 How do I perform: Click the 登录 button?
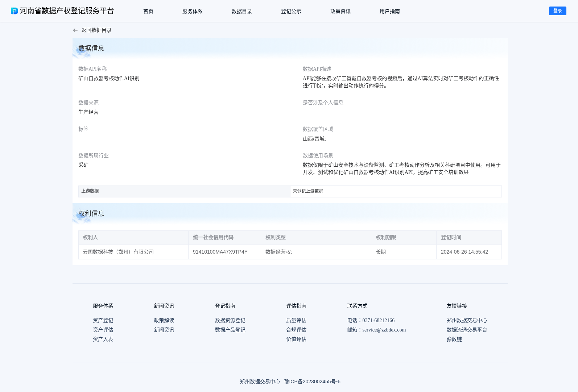pyautogui.click(x=558, y=11)
